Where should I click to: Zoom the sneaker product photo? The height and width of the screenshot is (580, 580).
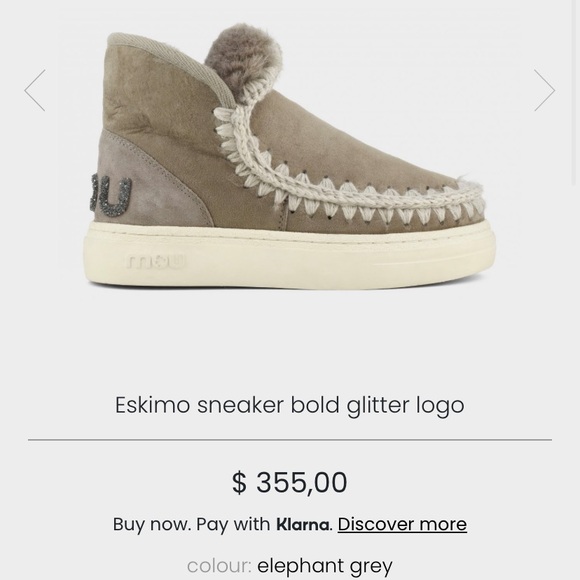(290, 155)
